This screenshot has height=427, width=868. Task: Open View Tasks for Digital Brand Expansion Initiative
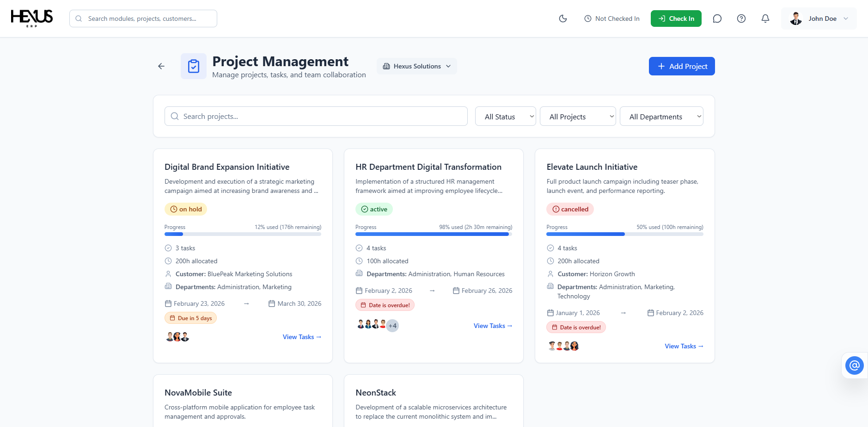point(302,337)
